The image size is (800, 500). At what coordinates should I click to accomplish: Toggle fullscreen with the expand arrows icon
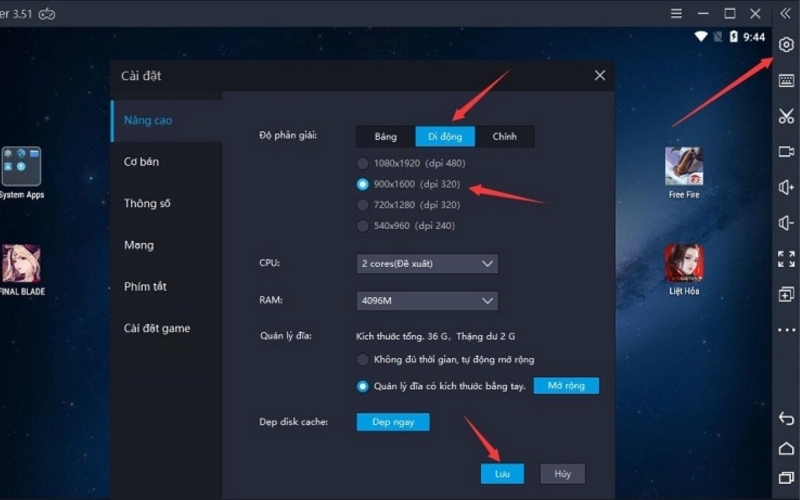786,259
